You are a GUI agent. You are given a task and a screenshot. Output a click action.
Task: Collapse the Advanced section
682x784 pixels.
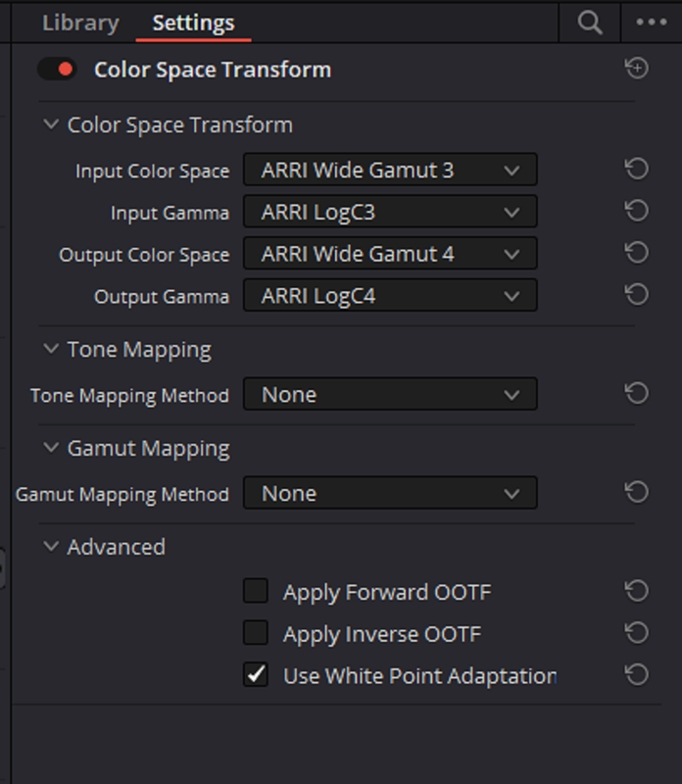tap(51, 546)
